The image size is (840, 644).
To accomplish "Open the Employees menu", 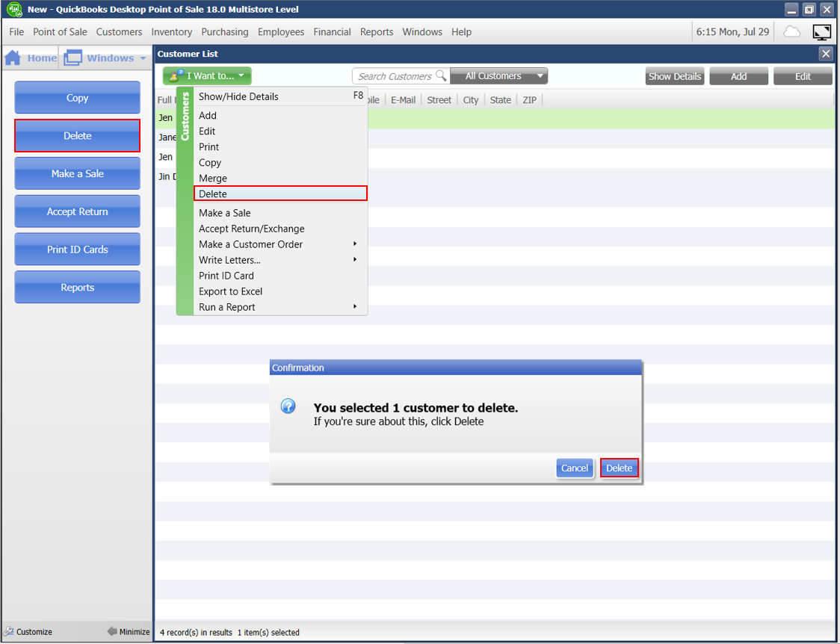I will pyautogui.click(x=281, y=32).
